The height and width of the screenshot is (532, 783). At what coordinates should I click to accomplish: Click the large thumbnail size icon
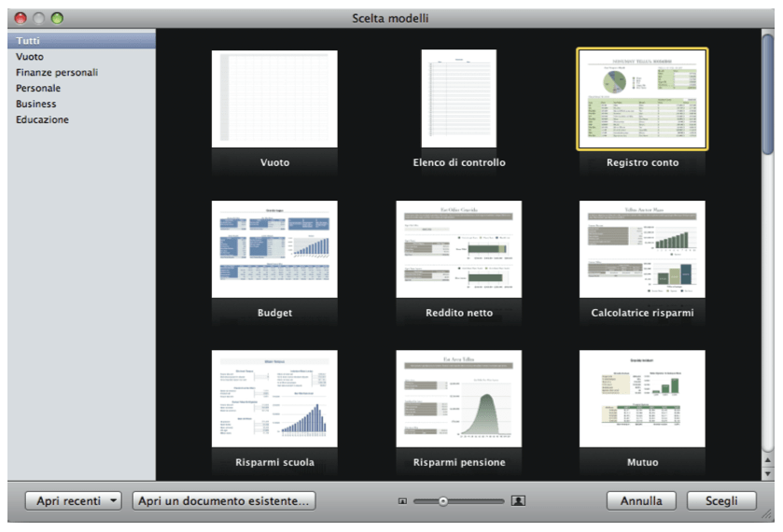519,501
